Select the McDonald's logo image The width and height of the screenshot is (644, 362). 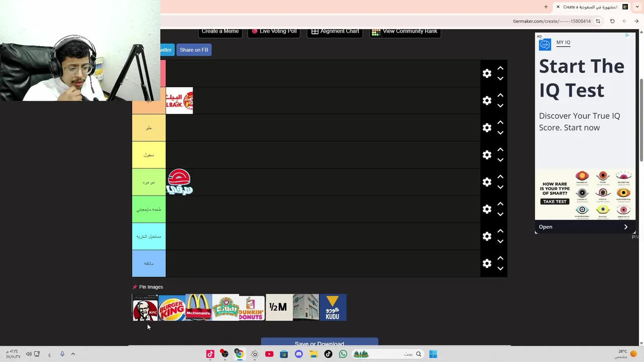[x=199, y=308]
